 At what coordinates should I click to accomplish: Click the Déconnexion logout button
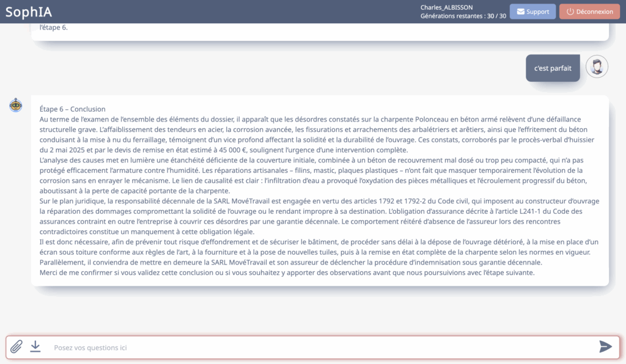(590, 12)
